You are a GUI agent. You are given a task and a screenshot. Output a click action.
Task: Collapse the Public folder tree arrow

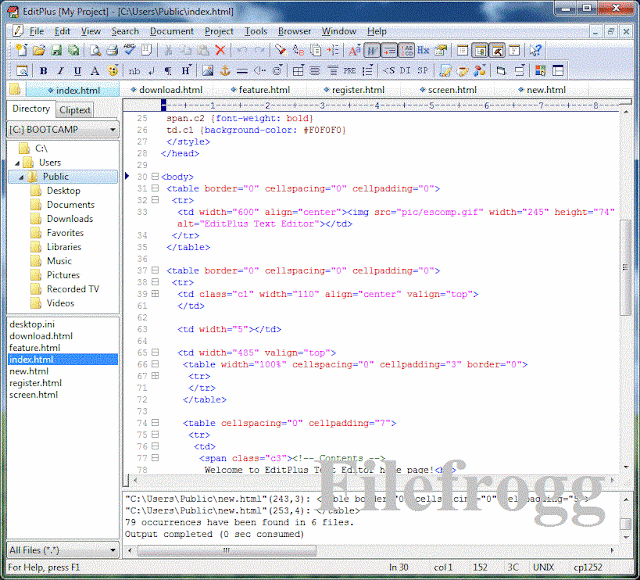pos(21,177)
